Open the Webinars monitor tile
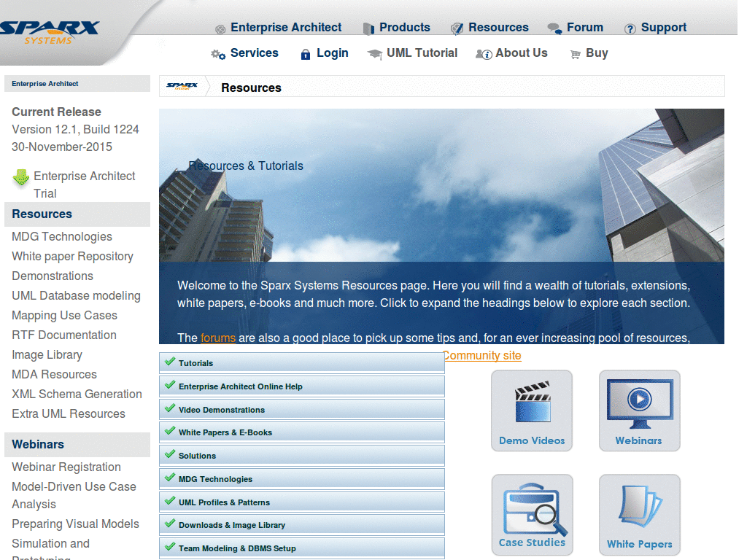747x560 pixels. point(639,411)
